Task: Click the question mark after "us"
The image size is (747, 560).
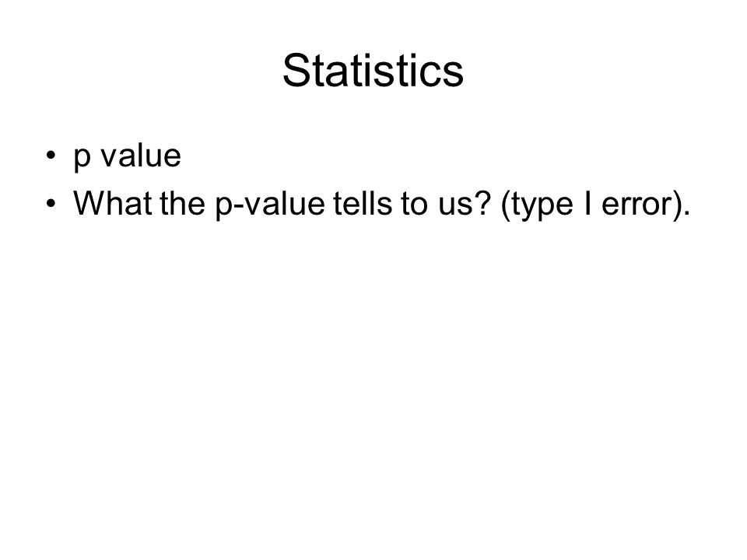Action: [481, 203]
